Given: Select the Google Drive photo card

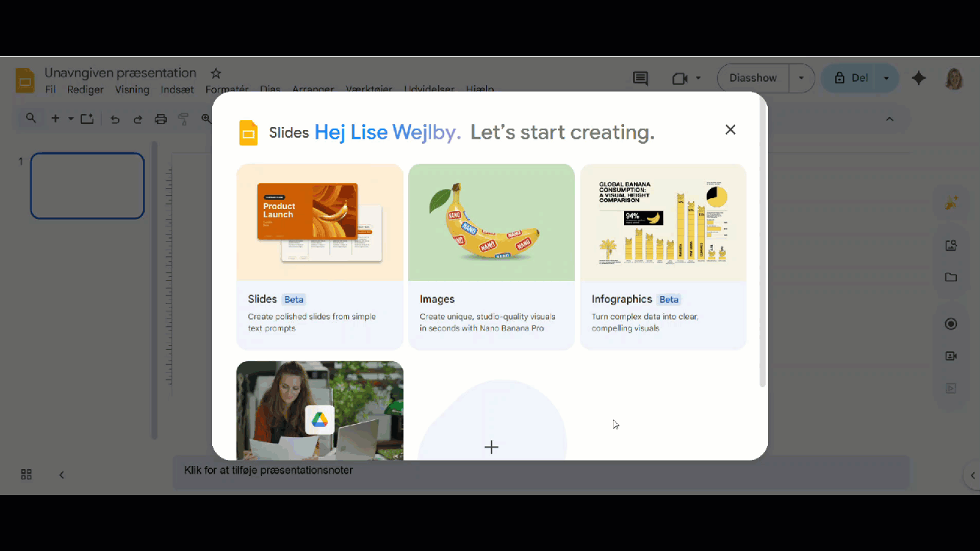Looking at the screenshot, I should (x=320, y=411).
